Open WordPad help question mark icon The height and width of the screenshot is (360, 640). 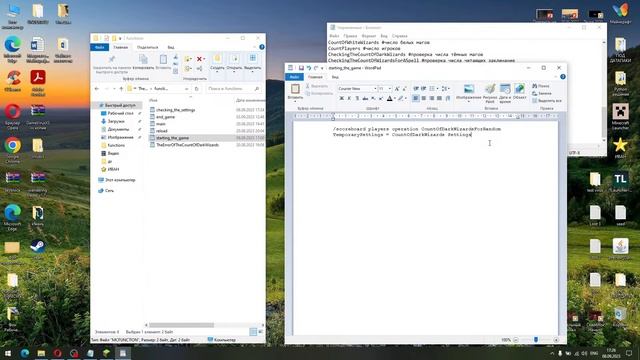tap(563, 77)
